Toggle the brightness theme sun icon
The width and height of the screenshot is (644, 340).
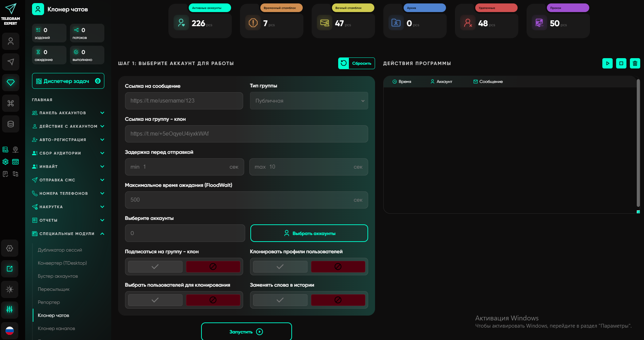10,289
